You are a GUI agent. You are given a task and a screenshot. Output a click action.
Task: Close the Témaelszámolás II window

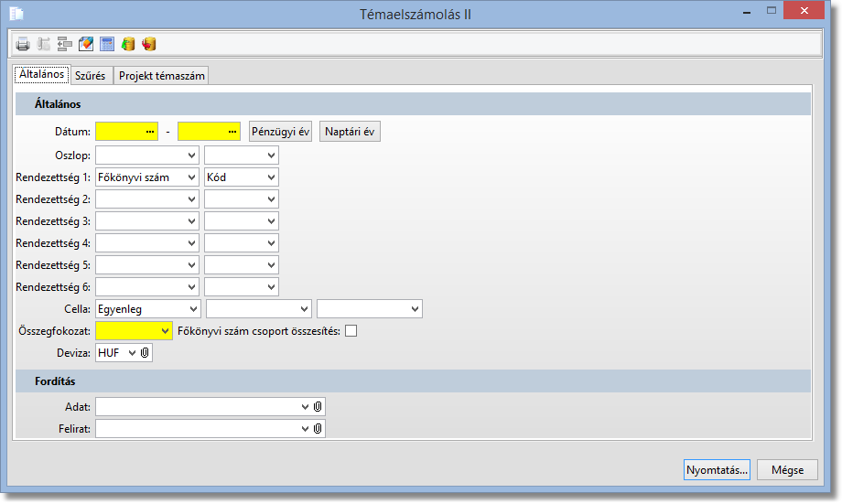point(804,11)
